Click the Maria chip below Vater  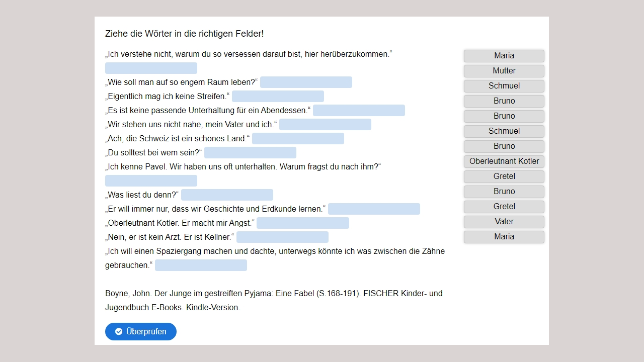coord(504,237)
